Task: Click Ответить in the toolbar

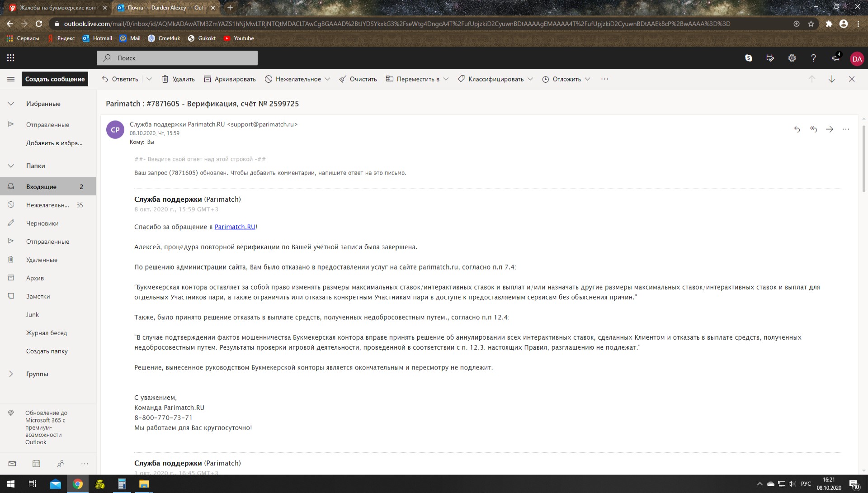Action: tap(120, 79)
